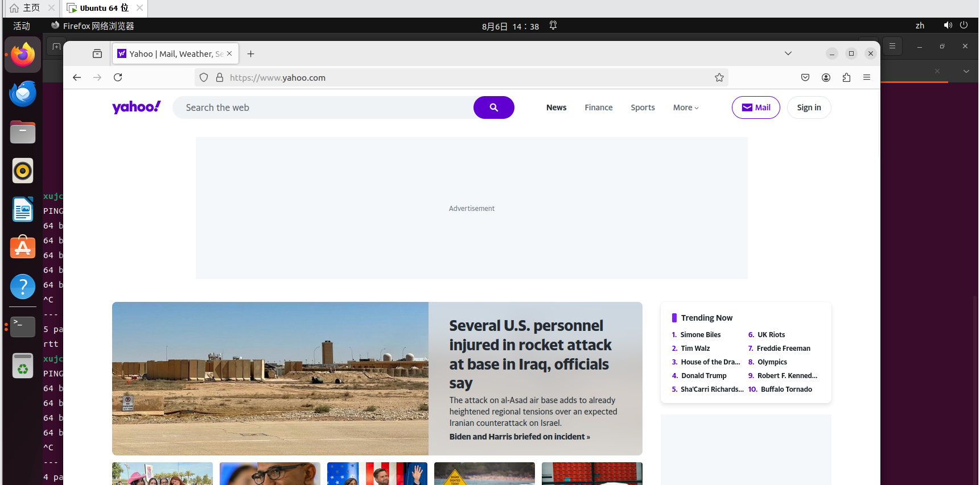
Task: Click the Yahoo logo
Action: [137, 107]
